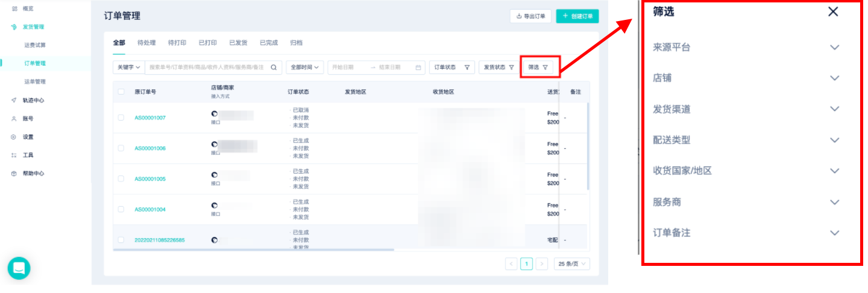Viewport: 868px width, 293px height.
Task: Open the 全部时间 time dropdown
Action: tap(305, 68)
